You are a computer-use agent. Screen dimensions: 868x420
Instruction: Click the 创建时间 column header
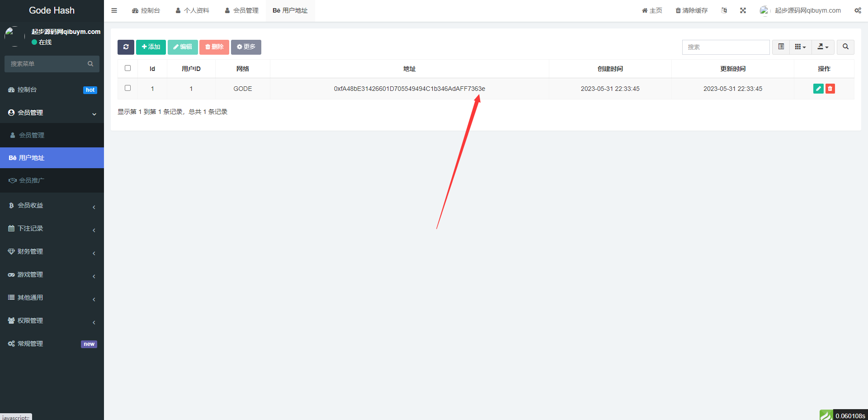click(610, 69)
